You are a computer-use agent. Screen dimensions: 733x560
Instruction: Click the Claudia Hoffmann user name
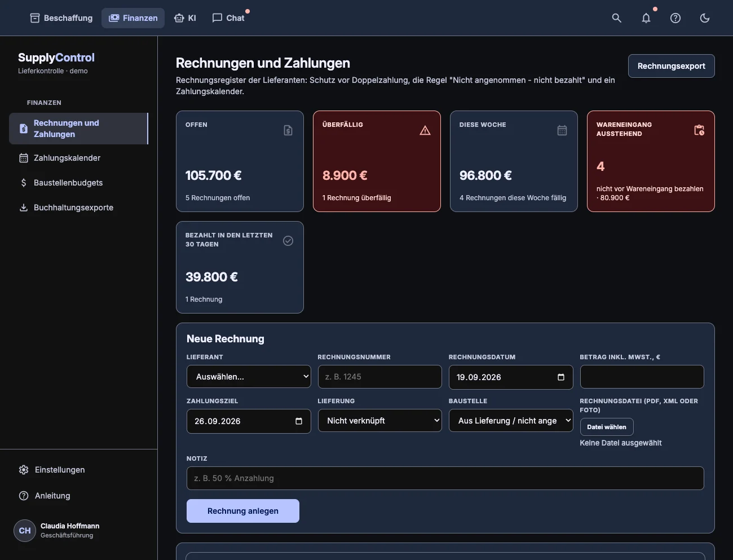coord(70,526)
